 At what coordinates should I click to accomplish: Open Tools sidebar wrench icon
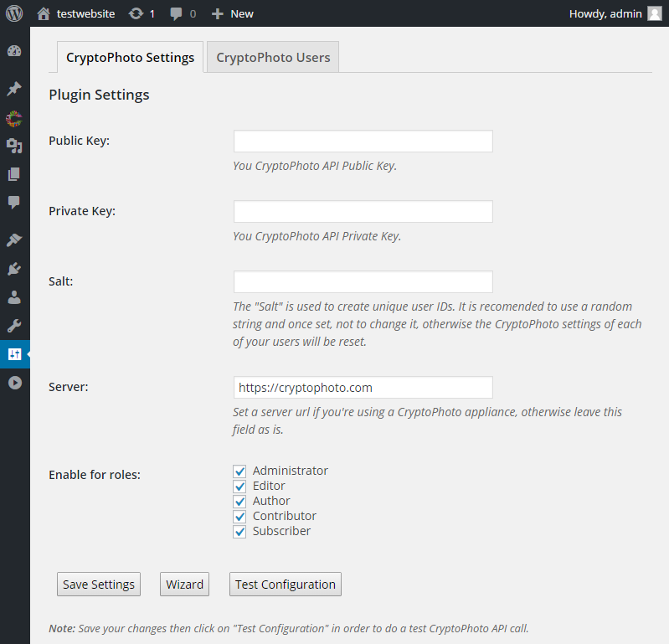[14, 326]
